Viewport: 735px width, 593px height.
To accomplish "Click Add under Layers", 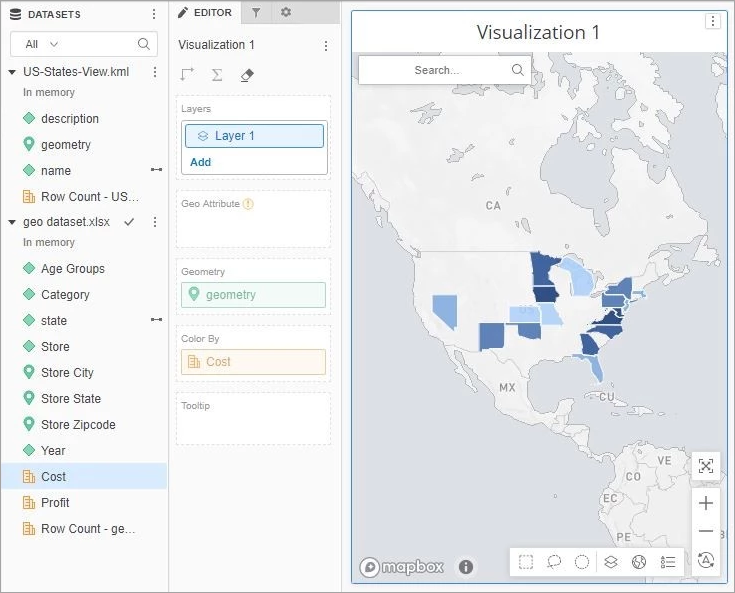I will click(x=200, y=162).
